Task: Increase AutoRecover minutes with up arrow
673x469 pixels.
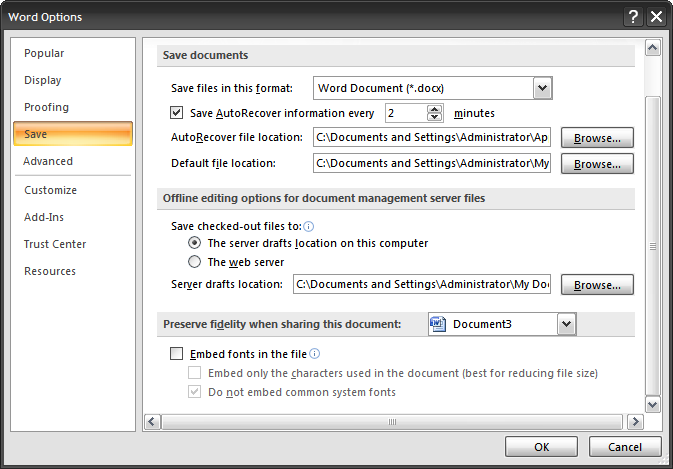Action: [x=434, y=109]
